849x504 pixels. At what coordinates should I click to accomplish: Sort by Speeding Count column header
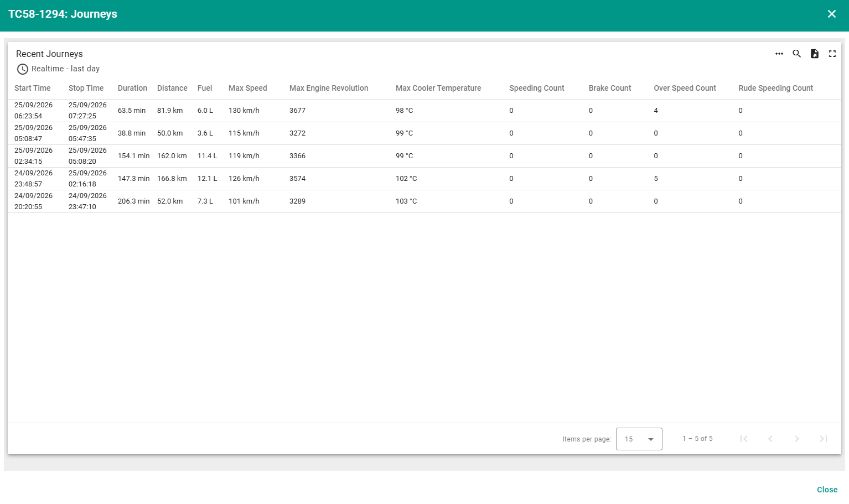(537, 88)
